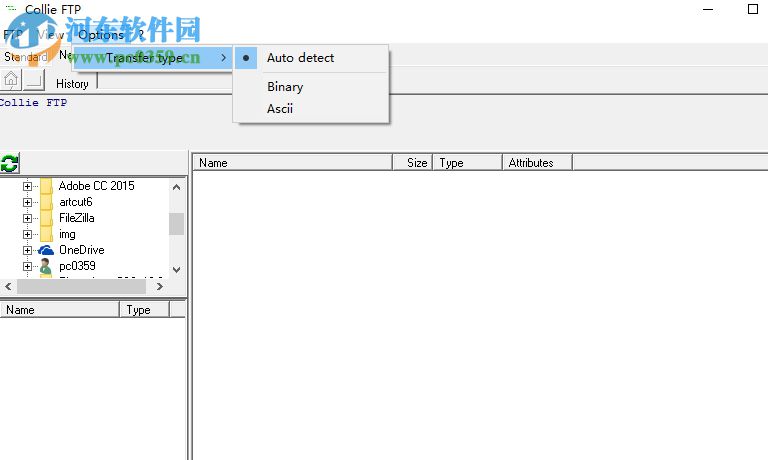The width and height of the screenshot is (768, 460).
Task: Sort local file list by Type column
Action: 144,310
